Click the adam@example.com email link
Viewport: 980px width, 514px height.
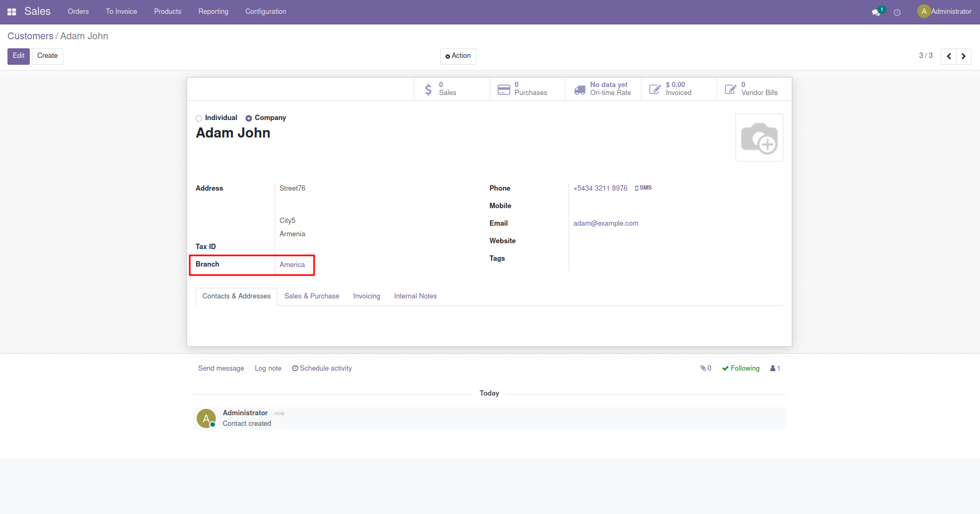pyautogui.click(x=606, y=224)
